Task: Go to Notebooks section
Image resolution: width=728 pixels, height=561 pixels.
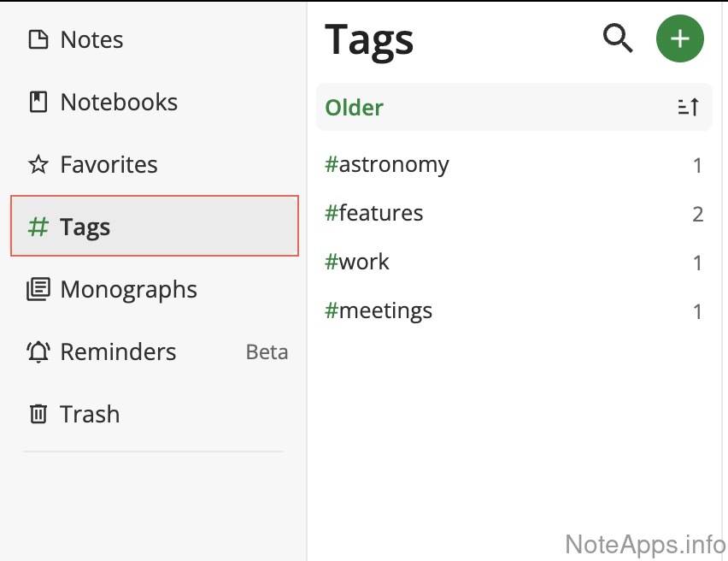Action: (x=119, y=103)
